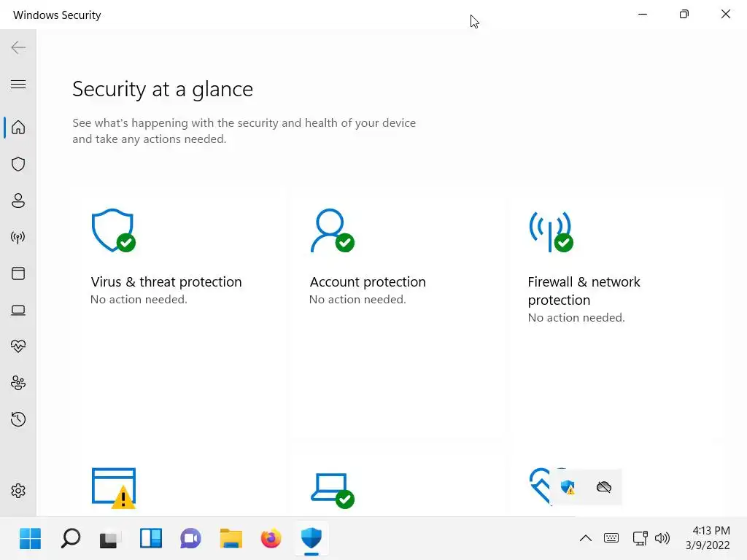Open the Windows Start menu
Viewport: 747px width, 560px height.
point(30,539)
